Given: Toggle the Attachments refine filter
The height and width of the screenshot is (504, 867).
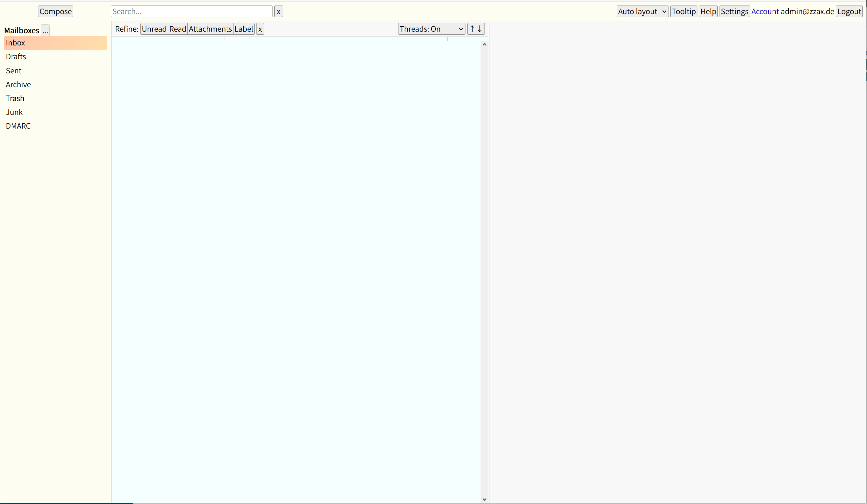Looking at the screenshot, I should point(210,29).
